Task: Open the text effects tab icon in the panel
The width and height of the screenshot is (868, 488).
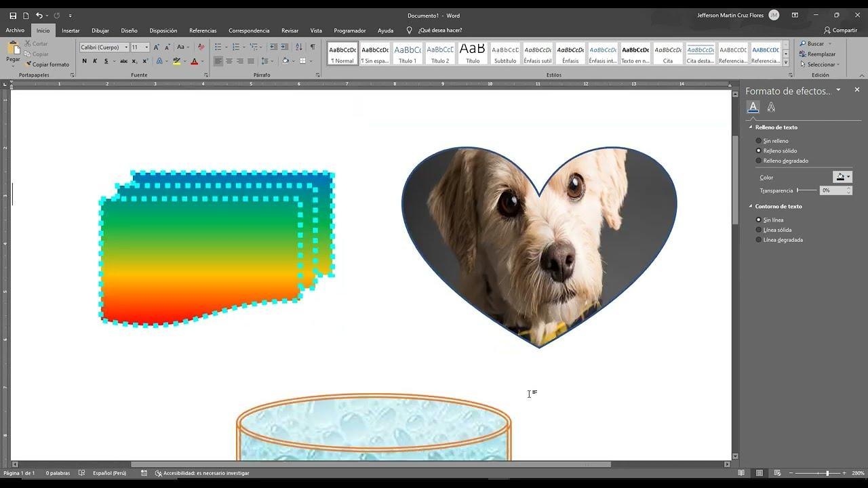Action: (x=771, y=107)
